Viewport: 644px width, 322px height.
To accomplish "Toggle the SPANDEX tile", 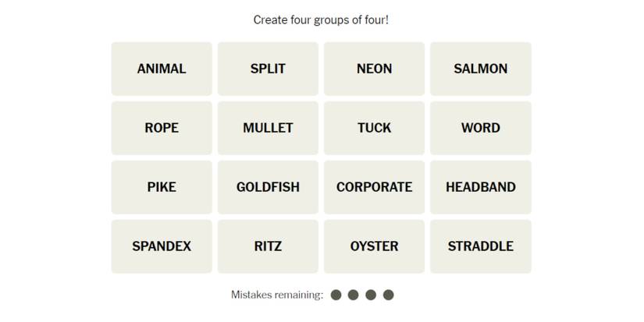I will [162, 246].
